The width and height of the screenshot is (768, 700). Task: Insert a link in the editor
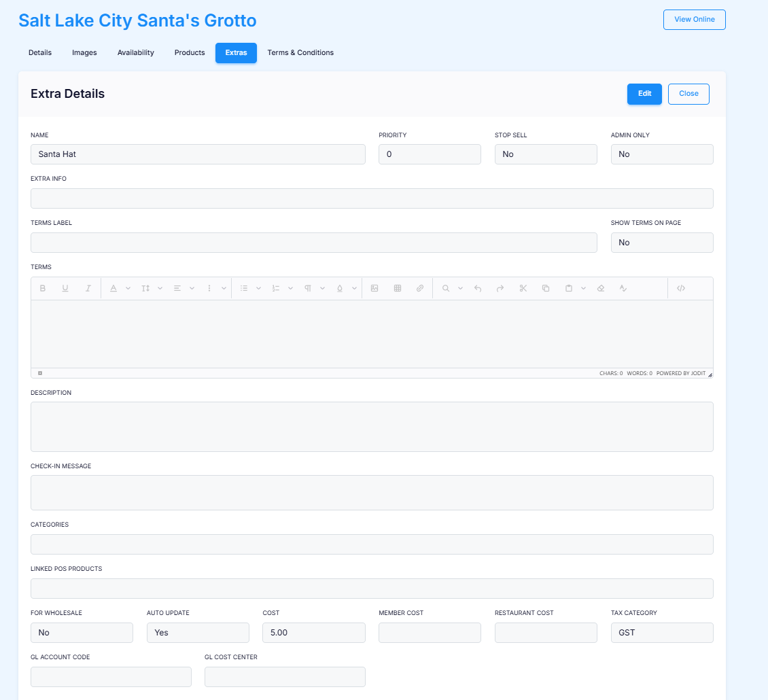pyautogui.click(x=420, y=289)
